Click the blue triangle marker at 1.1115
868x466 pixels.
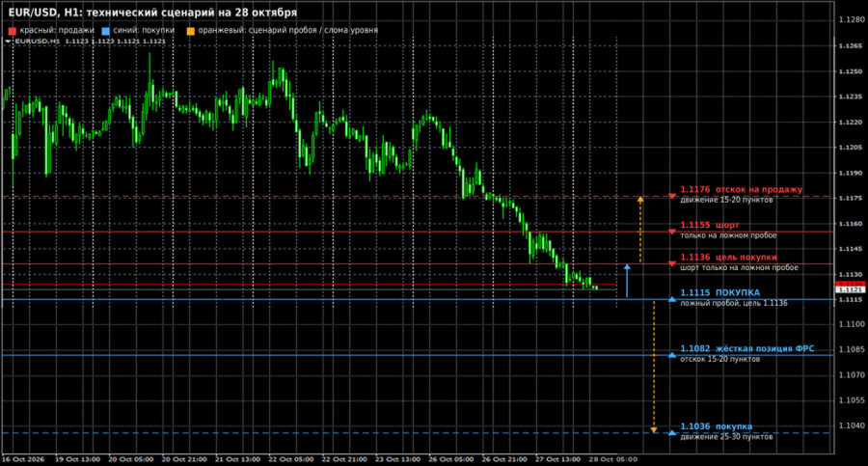tap(672, 299)
